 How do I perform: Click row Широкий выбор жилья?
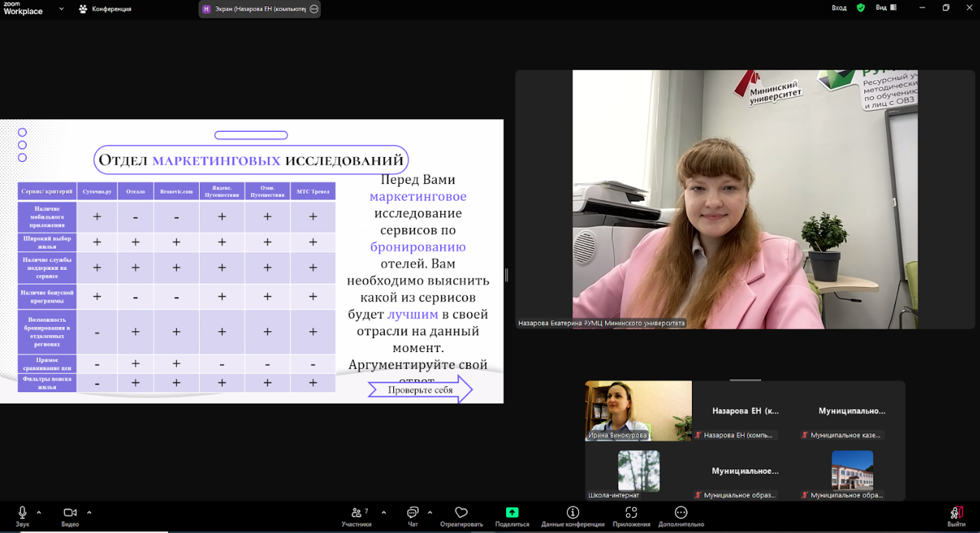click(x=177, y=242)
